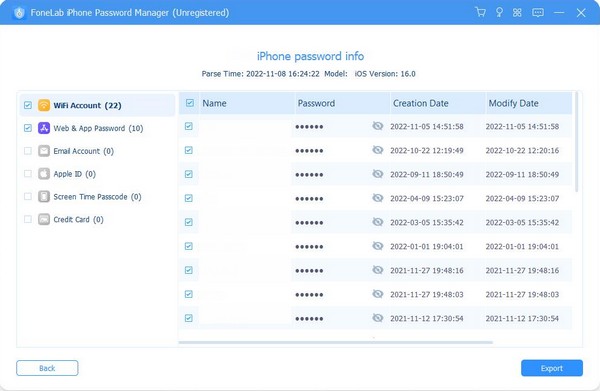
Task: Select Web & App Password (10) category
Action: [98, 128]
